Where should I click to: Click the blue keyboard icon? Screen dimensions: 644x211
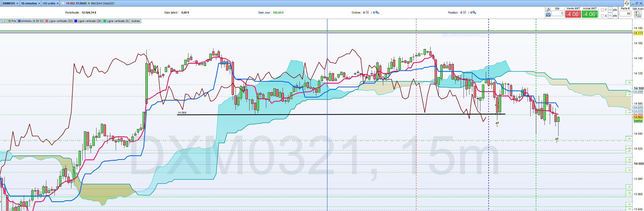tap(548, 15)
